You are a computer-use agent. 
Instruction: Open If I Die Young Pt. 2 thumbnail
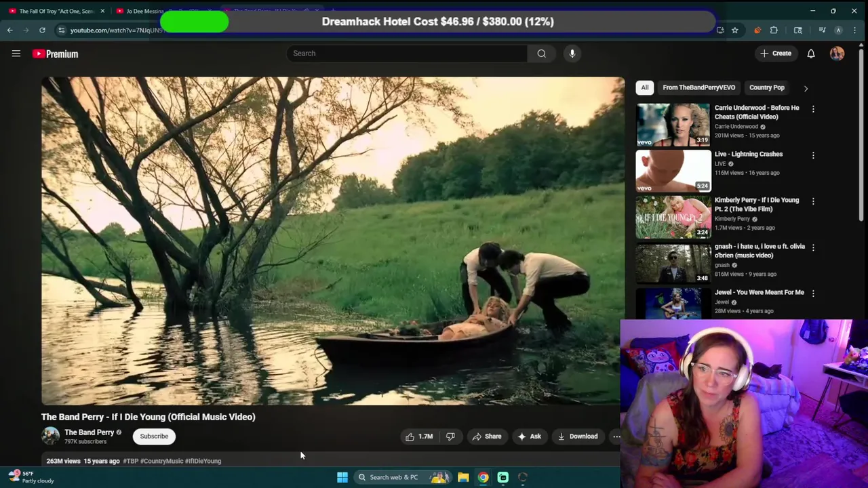673,216
